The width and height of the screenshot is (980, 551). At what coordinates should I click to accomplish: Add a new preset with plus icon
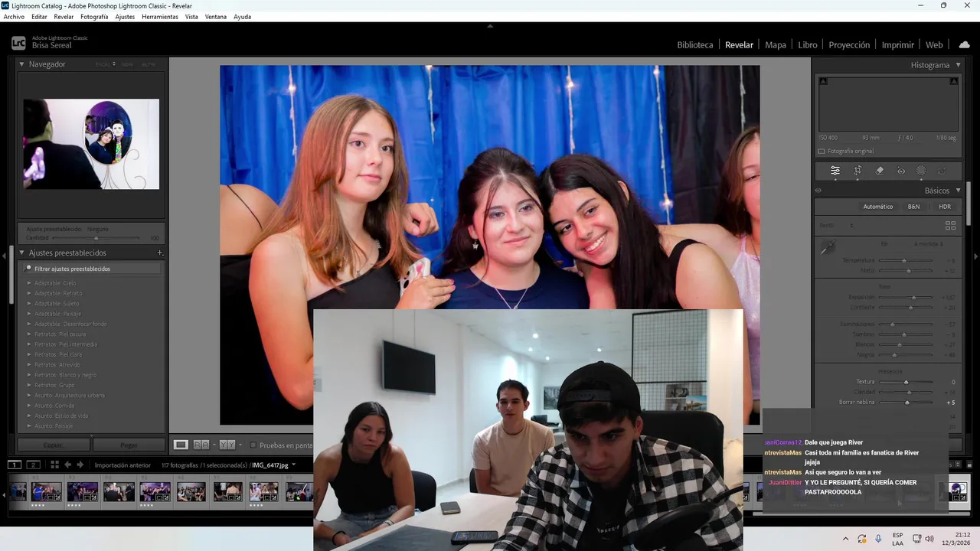coord(160,253)
